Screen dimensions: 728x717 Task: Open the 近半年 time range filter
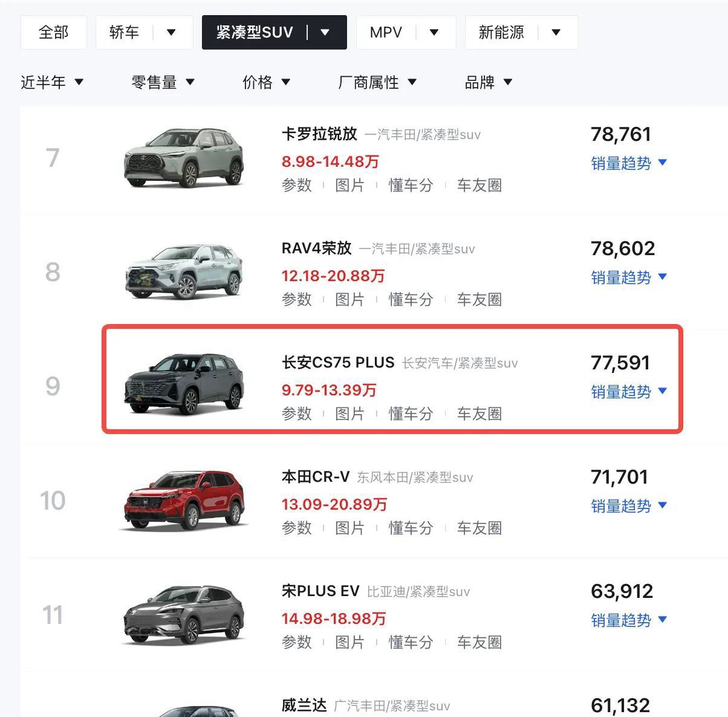point(52,82)
